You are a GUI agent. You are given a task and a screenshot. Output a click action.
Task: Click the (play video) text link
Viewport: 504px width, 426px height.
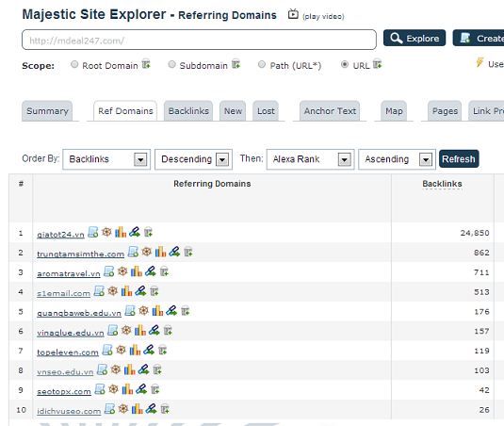point(323,16)
